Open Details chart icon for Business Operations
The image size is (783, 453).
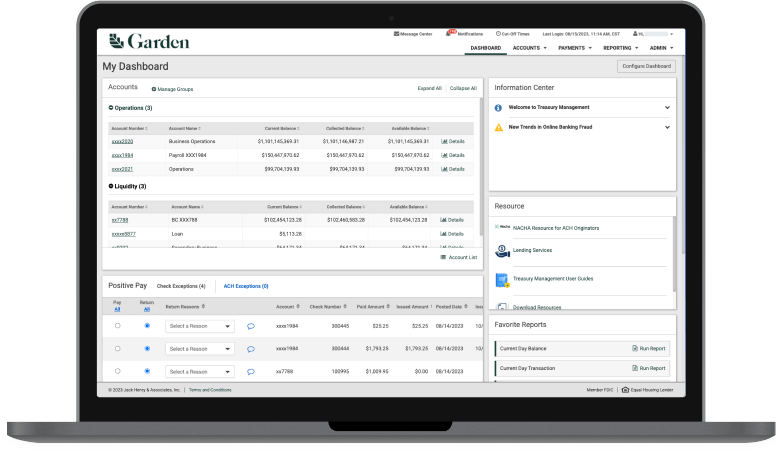(444, 141)
